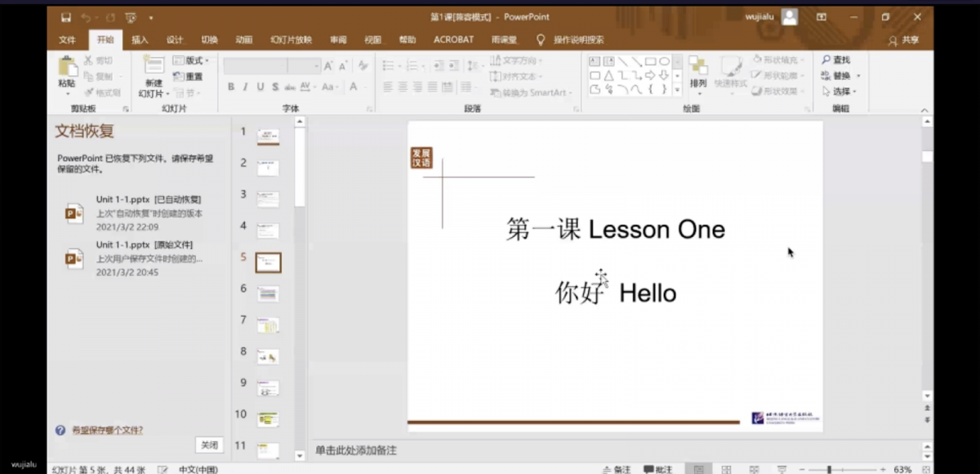The image size is (980, 474).
Task: Toggle Italic formatting (I)
Action: click(x=246, y=87)
